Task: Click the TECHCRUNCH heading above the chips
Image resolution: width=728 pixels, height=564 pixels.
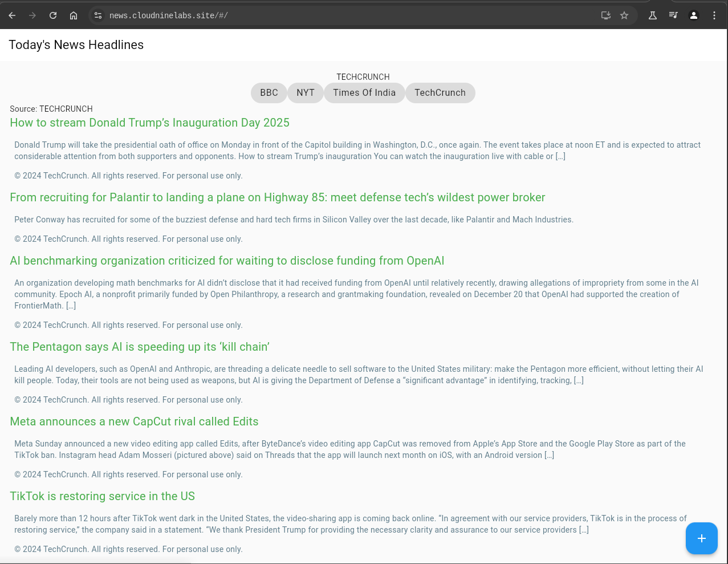Action: [x=363, y=77]
